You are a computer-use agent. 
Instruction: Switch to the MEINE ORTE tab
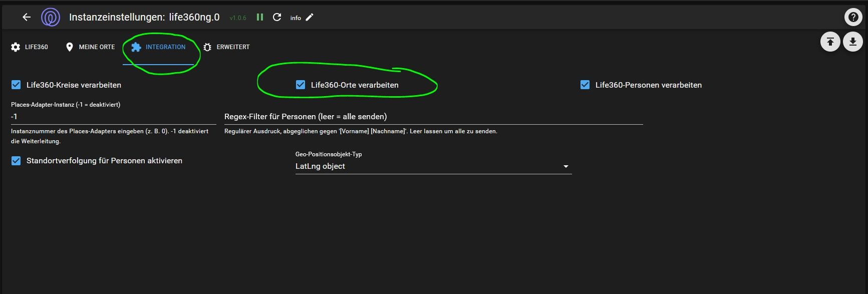pyautogui.click(x=90, y=47)
